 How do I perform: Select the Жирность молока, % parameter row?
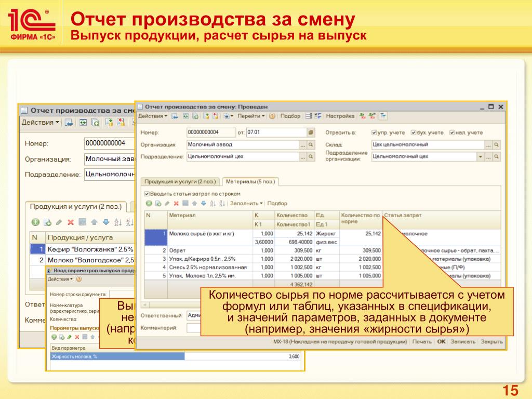click(176, 356)
